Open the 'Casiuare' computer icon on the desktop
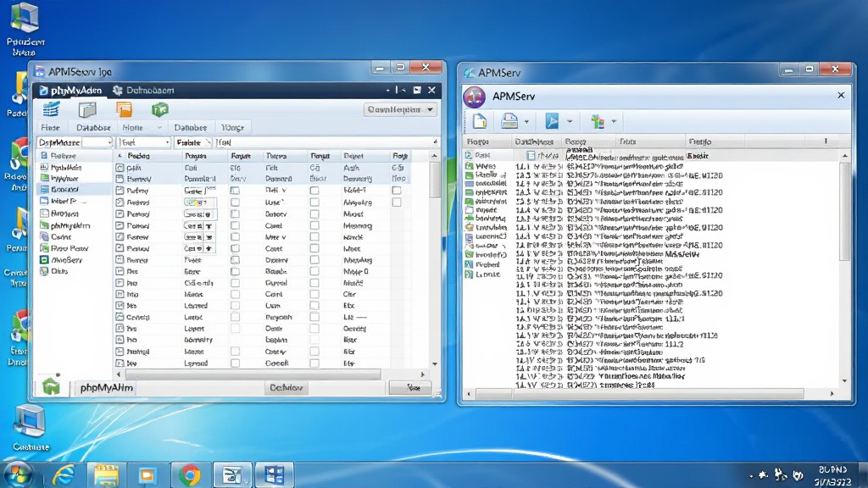The height and width of the screenshot is (488, 868). tap(31, 428)
